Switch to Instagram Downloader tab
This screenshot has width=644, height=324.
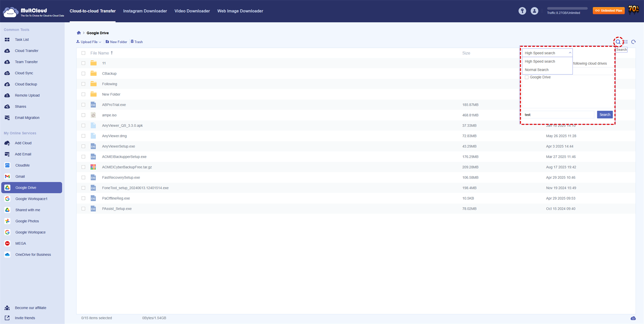tap(145, 11)
